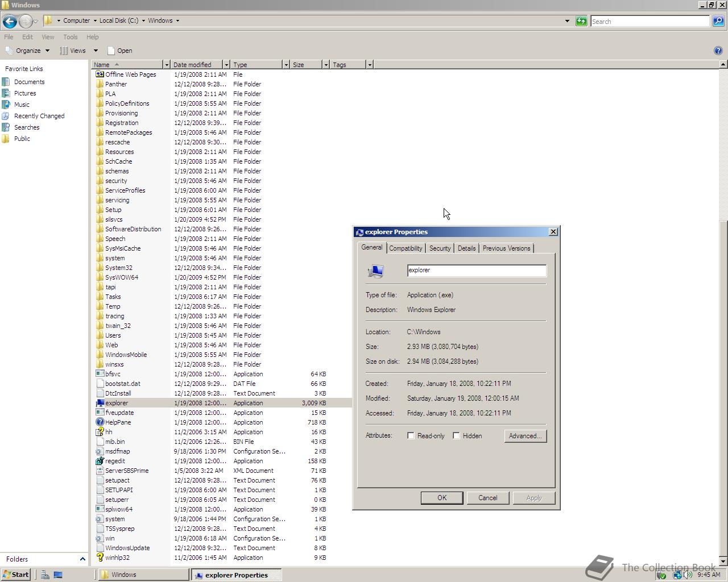The image size is (728, 582).
Task: Open Documents in Favorite Links
Action: 29,82
